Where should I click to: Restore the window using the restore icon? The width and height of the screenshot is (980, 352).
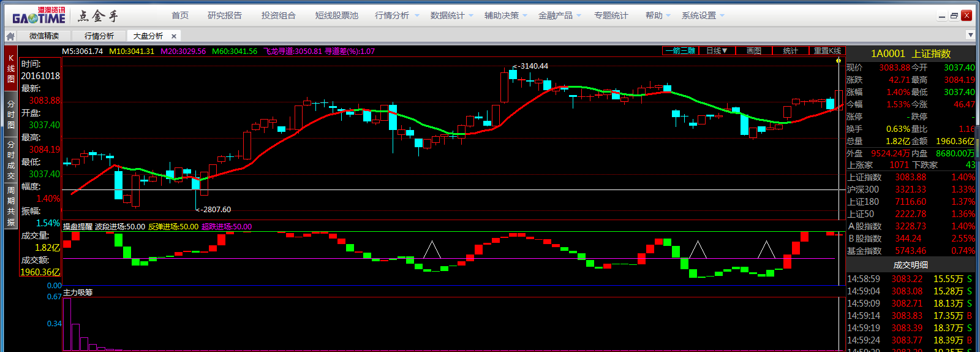(954, 16)
